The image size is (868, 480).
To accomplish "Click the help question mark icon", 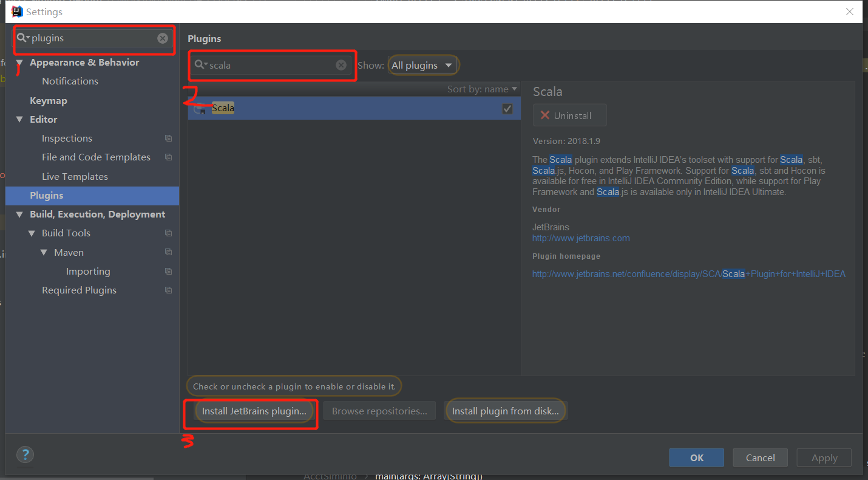I will point(25,454).
